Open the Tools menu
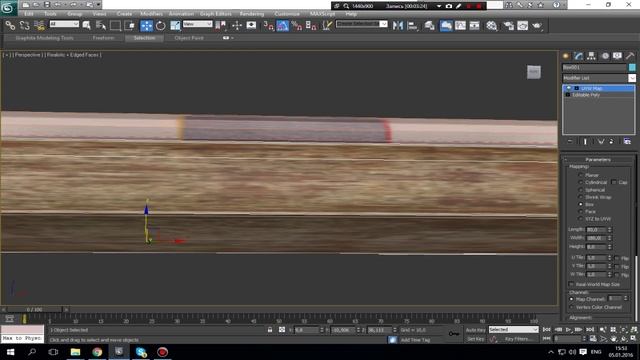This screenshot has height=360, width=640. [x=50, y=14]
